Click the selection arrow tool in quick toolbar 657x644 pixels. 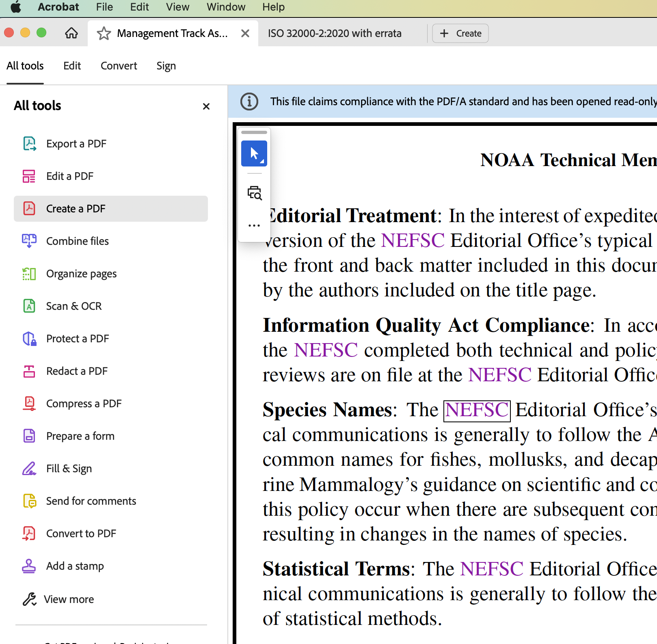254,153
